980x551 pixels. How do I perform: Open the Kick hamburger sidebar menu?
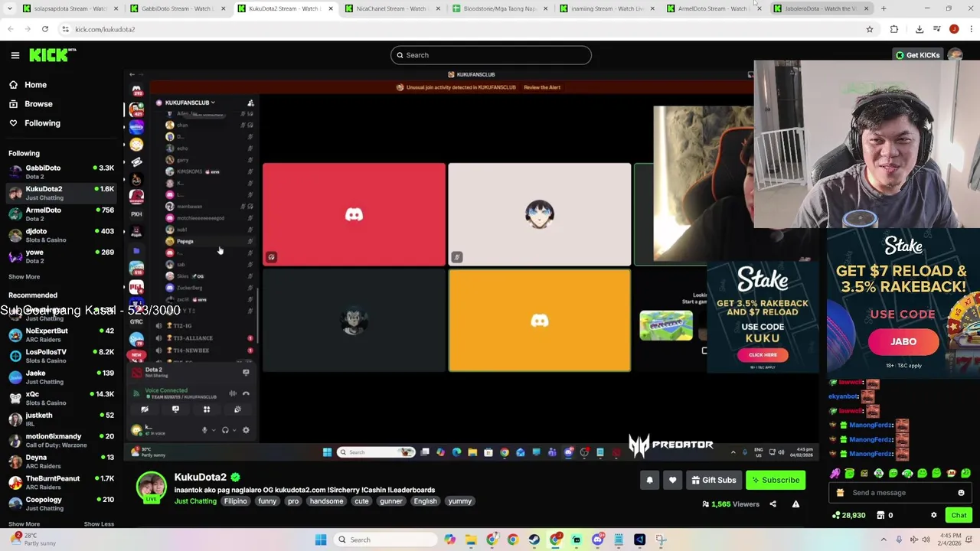click(15, 55)
